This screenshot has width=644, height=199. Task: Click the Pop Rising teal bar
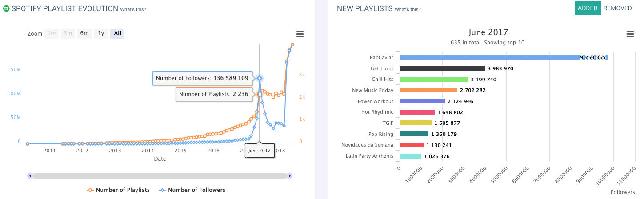(x=414, y=134)
